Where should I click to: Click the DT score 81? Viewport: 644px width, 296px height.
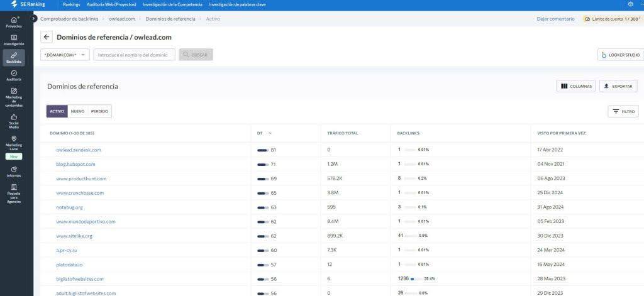pos(273,150)
